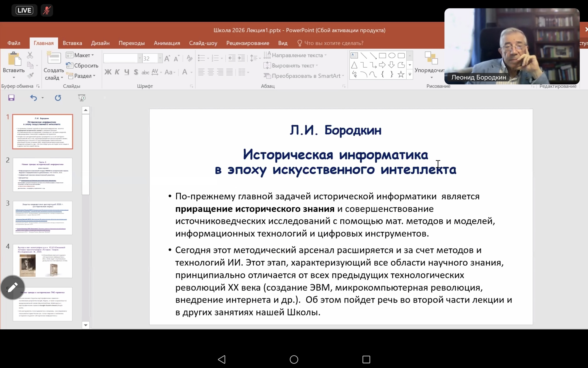The height and width of the screenshot is (368, 588).
Task: Click the Сбросить button
Action: point(82,66)
